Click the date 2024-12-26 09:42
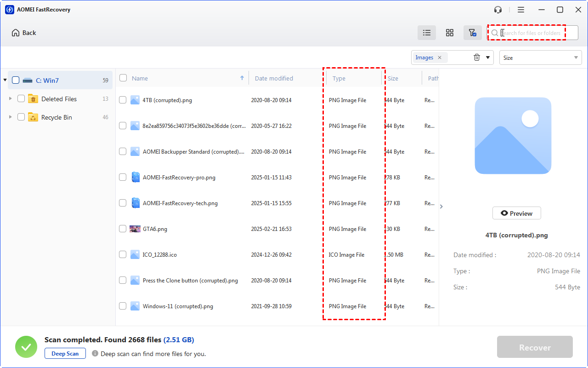The image size is (588, 368). pyautogui.click(x=271, y=254)
